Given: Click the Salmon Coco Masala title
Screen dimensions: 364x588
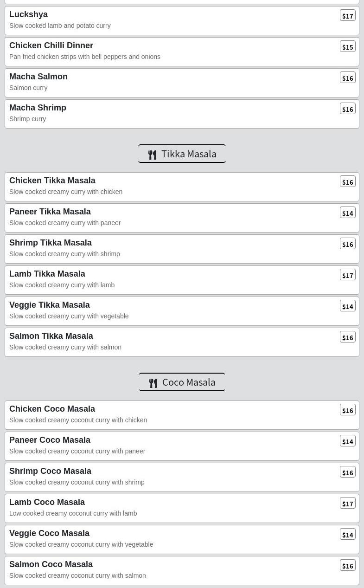Looking at the screenshot, I should click(51, 564).
